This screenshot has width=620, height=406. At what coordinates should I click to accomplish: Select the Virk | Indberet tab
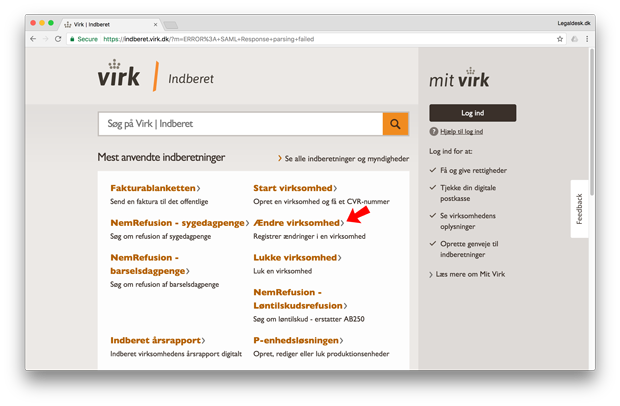109,25
